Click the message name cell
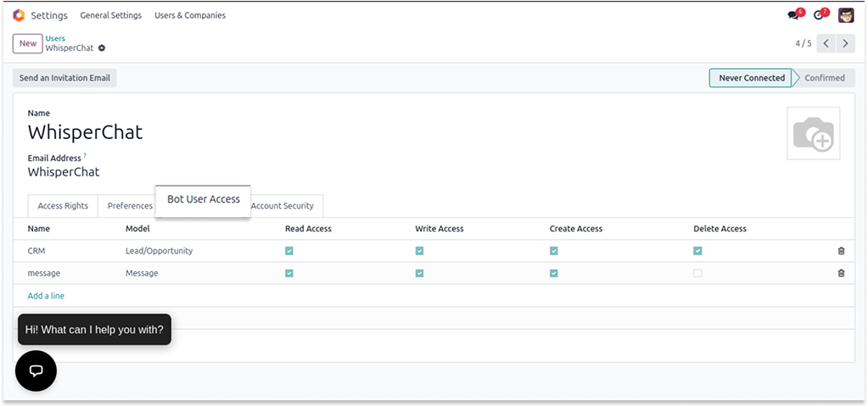Viewport: 868px width, 407px height. [44, 273]
